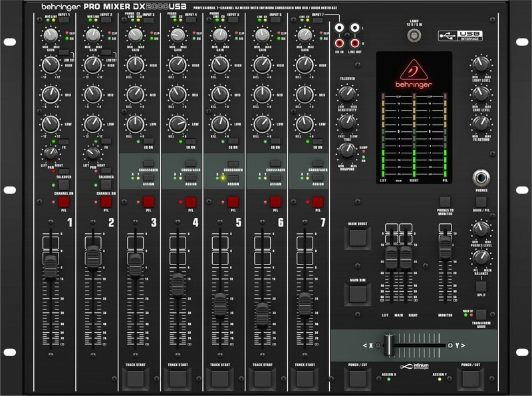Click the channel 4 volume fader
This screenshot has width=532, height=396.
(x=178, y=285)
